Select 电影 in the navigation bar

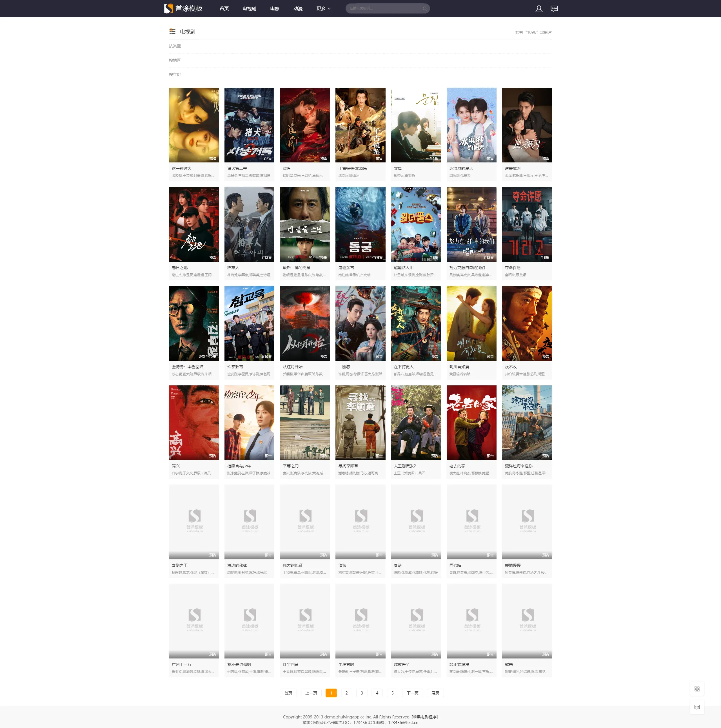pyautogui.click(x=275, y=8)
